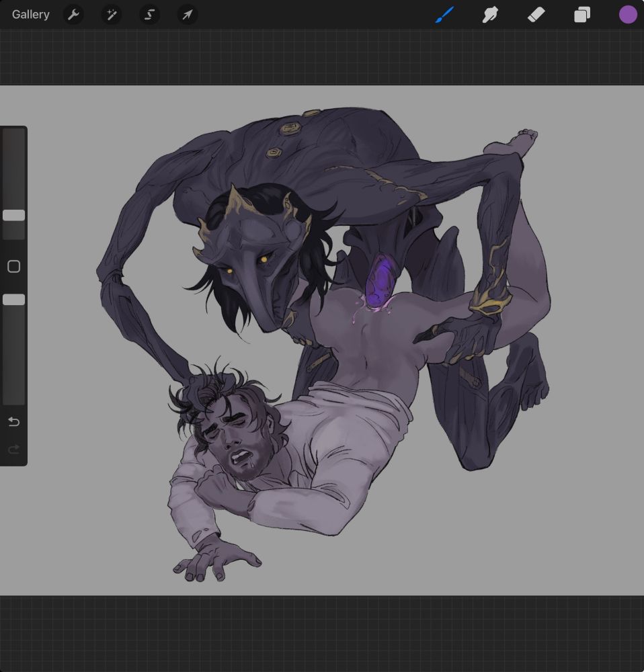Click the brush size slider handle

[x=13, y=215]
